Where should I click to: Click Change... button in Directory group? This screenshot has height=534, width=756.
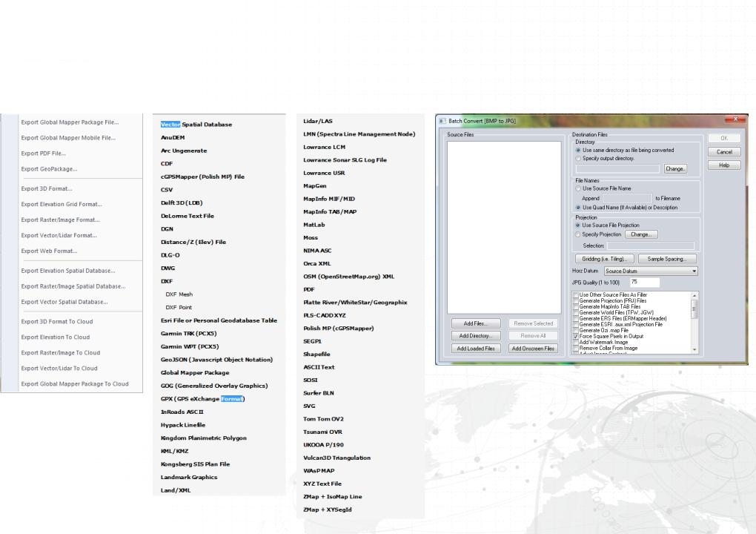(x=675, y=169)
